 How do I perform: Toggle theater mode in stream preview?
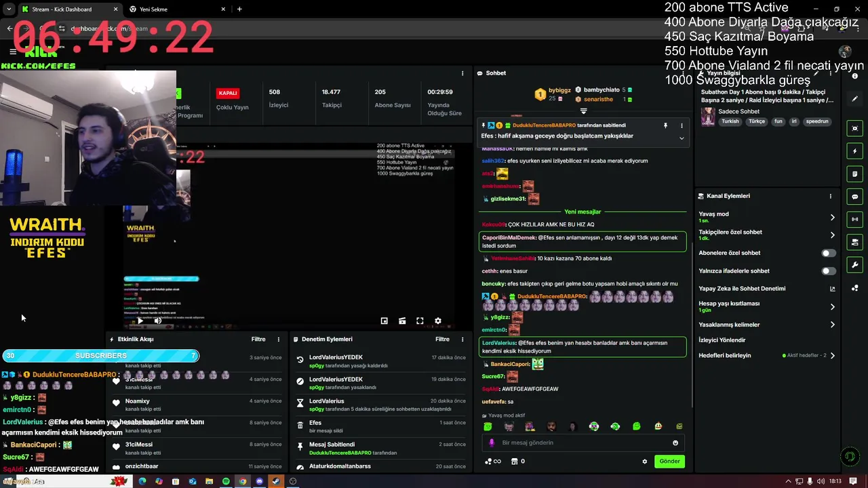[402, 321]
